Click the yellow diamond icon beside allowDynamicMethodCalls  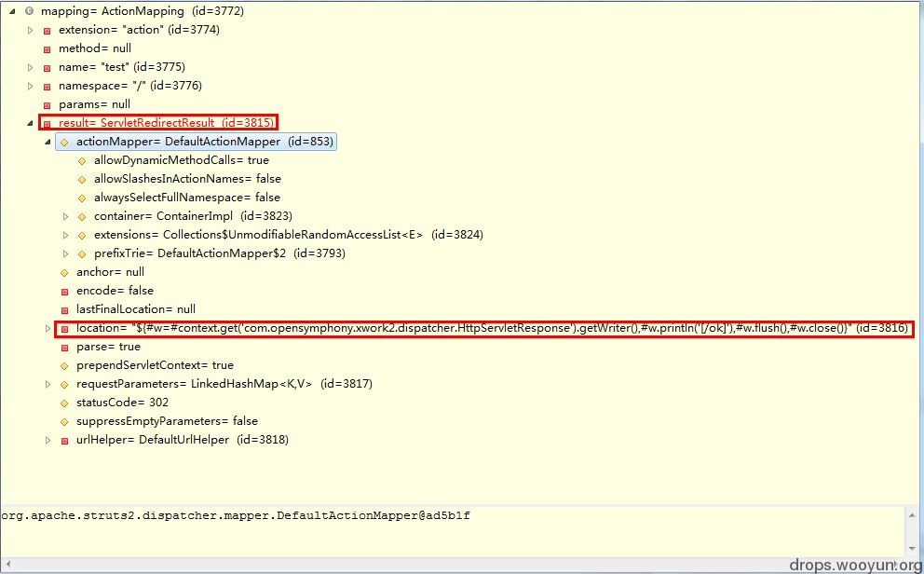[x=82, y=161]
